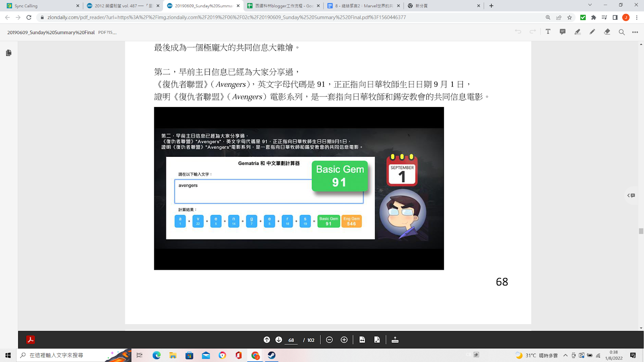Toggle the Chrome side panel
The image size is (644, 362).
coord(615,17)
